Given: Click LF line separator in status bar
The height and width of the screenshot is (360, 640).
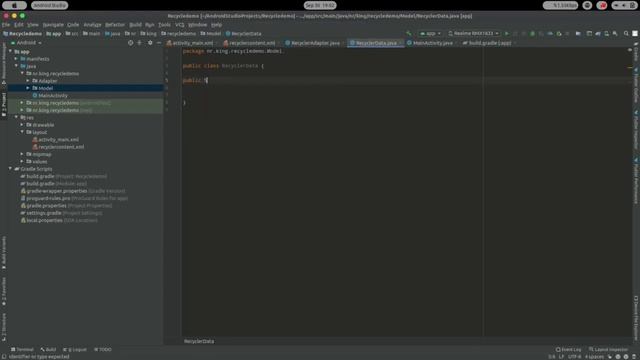Looking at the screenshot, I should 561,357.
